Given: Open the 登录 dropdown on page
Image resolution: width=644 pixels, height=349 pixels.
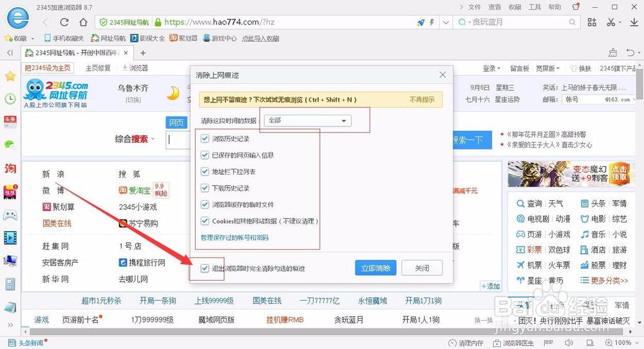Looking at the screenshot, I should (491, 68).
